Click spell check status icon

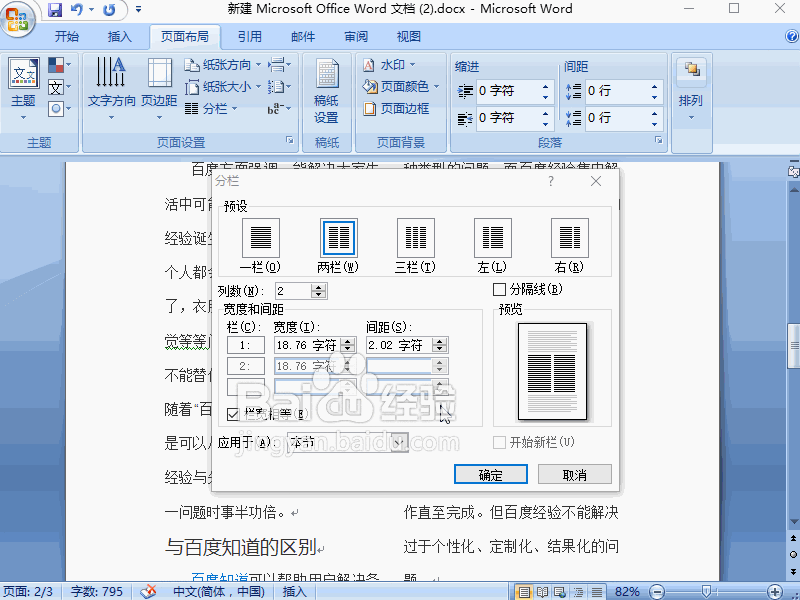(148, 592)
